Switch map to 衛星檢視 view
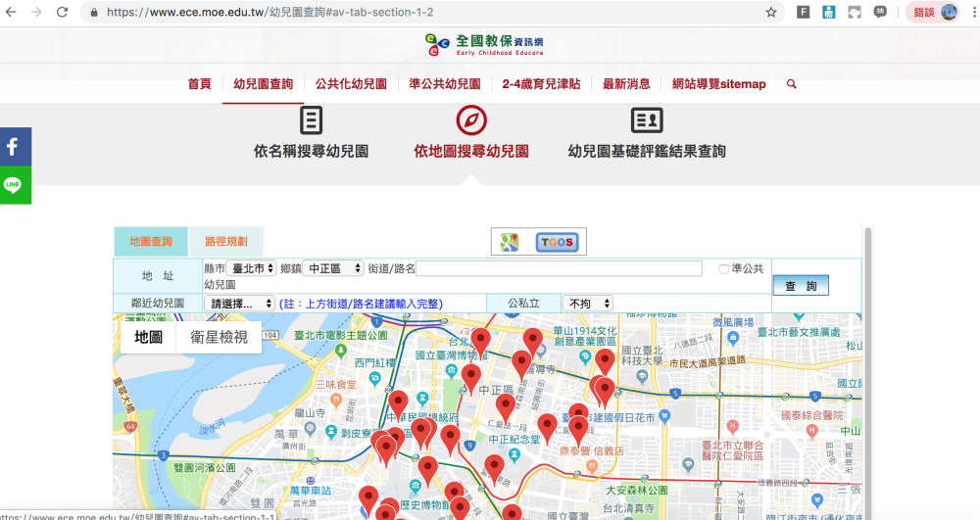 click(x=219, y=337)
